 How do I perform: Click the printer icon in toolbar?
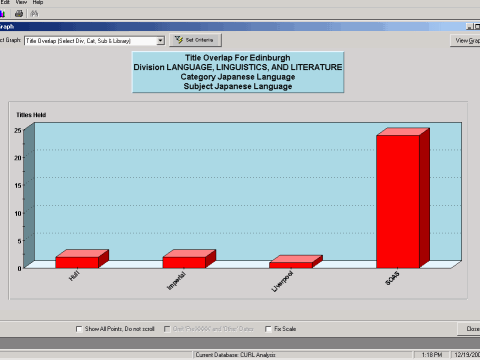click(19, 13)
